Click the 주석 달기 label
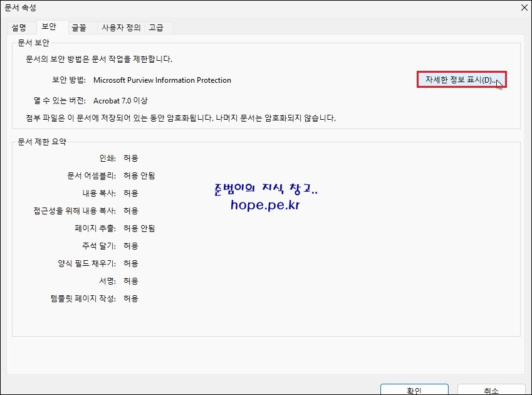This screenshot has width=532, height=395. [x=99, y=246]
